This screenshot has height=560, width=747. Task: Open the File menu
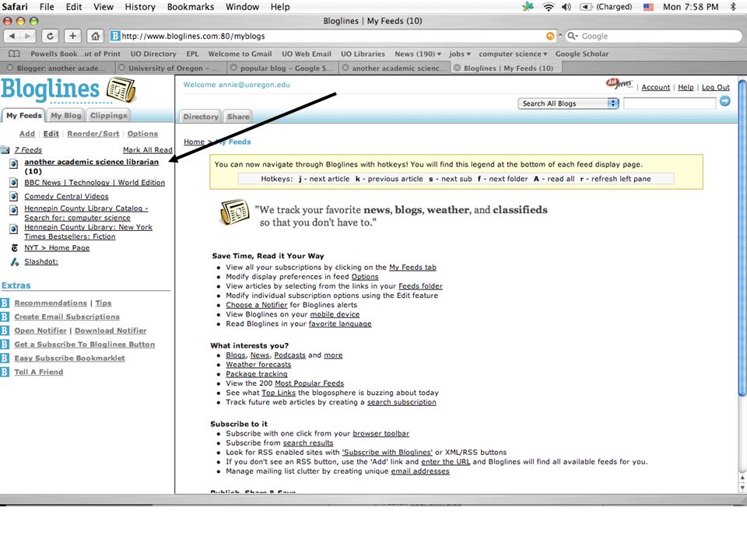[x=47, y=7]
